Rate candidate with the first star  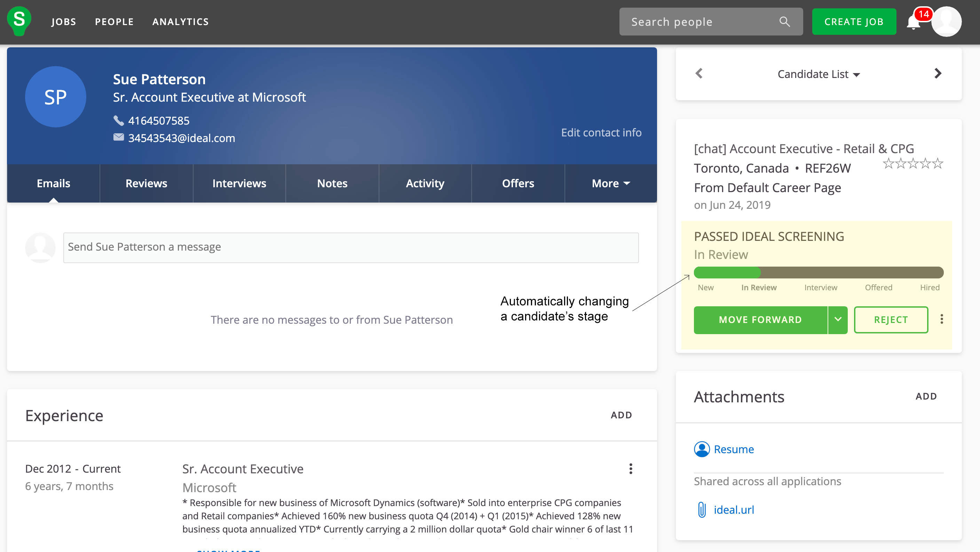tap(888, 164)
